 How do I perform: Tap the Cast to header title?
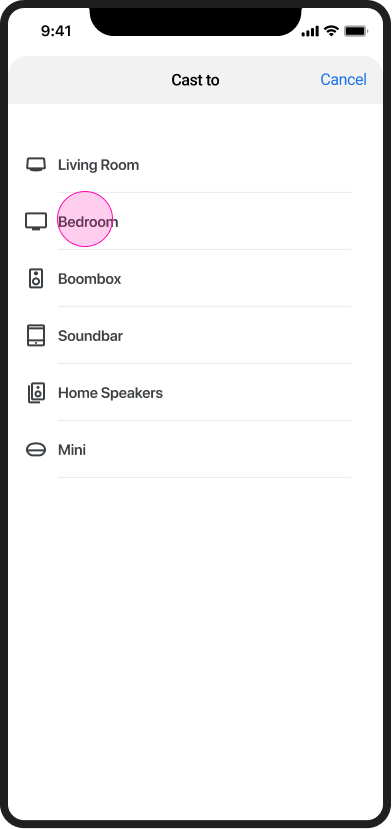tap(195, 80)
